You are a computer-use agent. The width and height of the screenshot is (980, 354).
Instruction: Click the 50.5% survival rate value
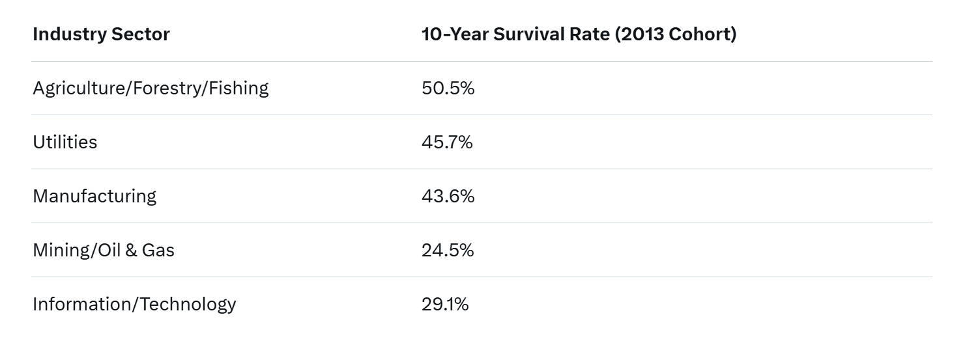coord(448,88)
